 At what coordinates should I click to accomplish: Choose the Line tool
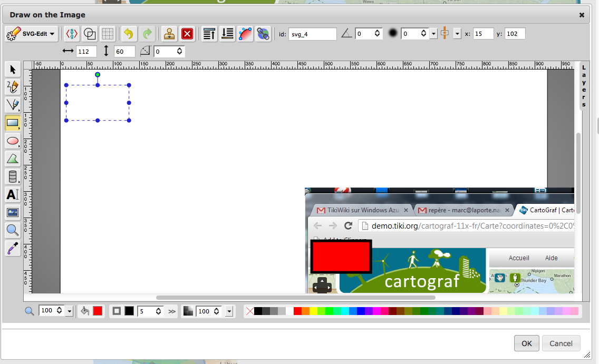click(x=13, y=105)
